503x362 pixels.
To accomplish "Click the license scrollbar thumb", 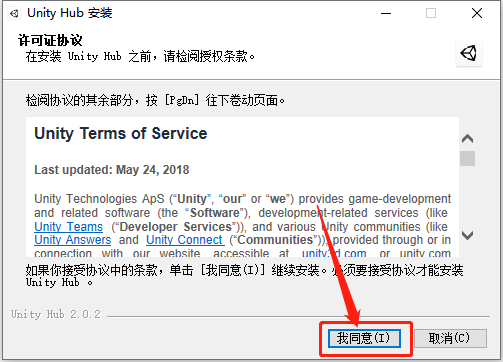I will click(467, 158).
